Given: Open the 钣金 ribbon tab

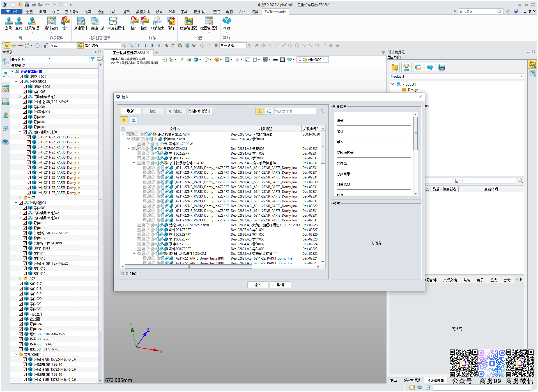Looking at the screenshot, I should [101, 12].
